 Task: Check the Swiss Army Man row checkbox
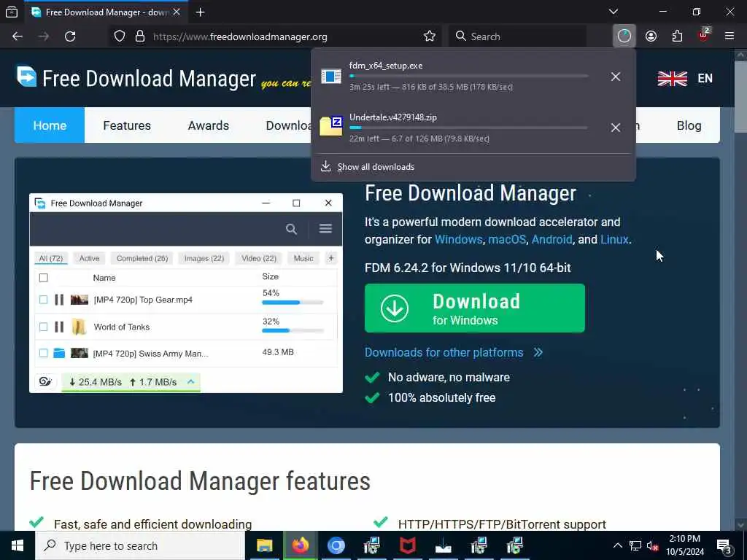(x=43, y=353)
